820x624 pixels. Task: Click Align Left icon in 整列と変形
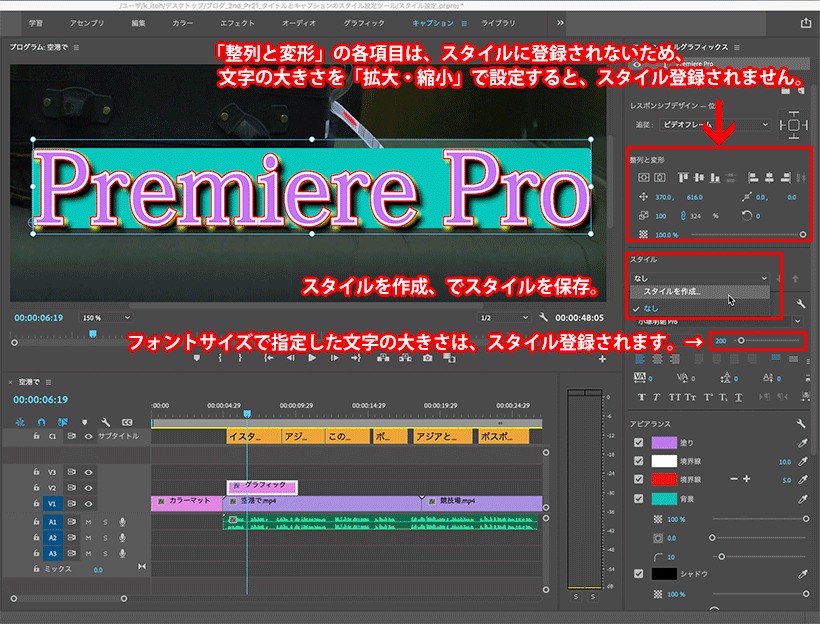(x=753, y=178)
